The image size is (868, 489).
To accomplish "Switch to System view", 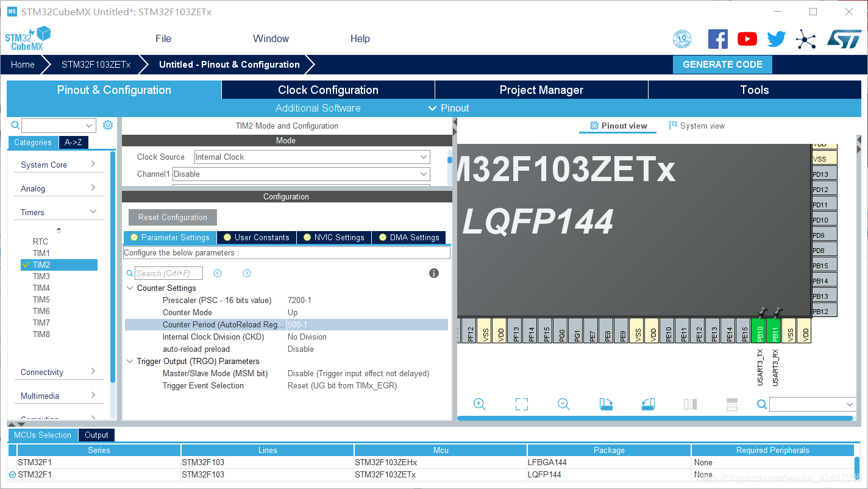I will (x=697, y=126).
